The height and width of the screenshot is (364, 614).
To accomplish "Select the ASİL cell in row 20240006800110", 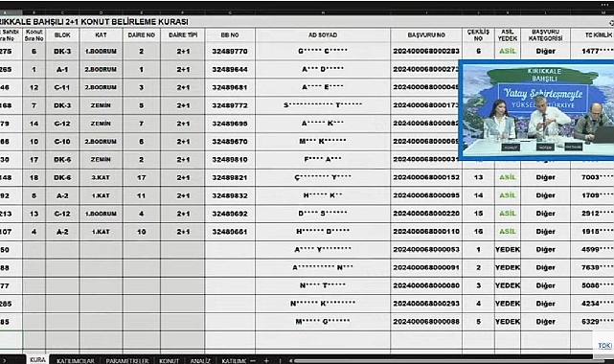I will click(x=508, y=231).
